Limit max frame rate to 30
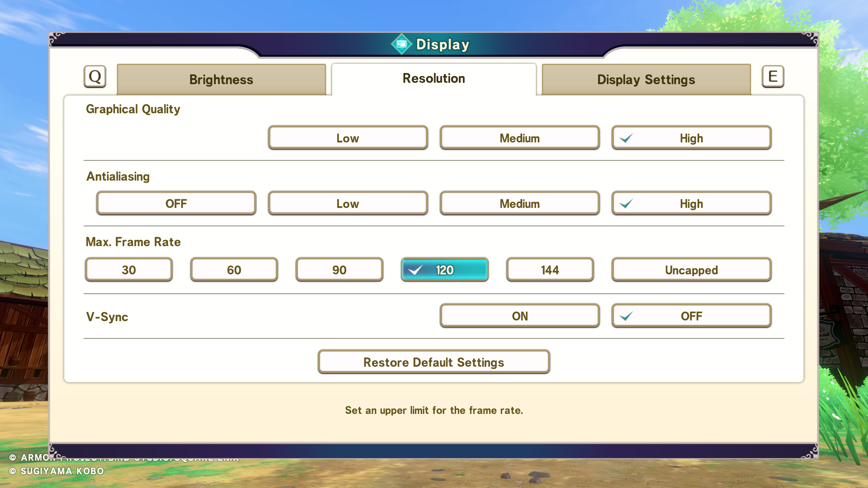The image size is (868, 488). (x=129, y=270)
